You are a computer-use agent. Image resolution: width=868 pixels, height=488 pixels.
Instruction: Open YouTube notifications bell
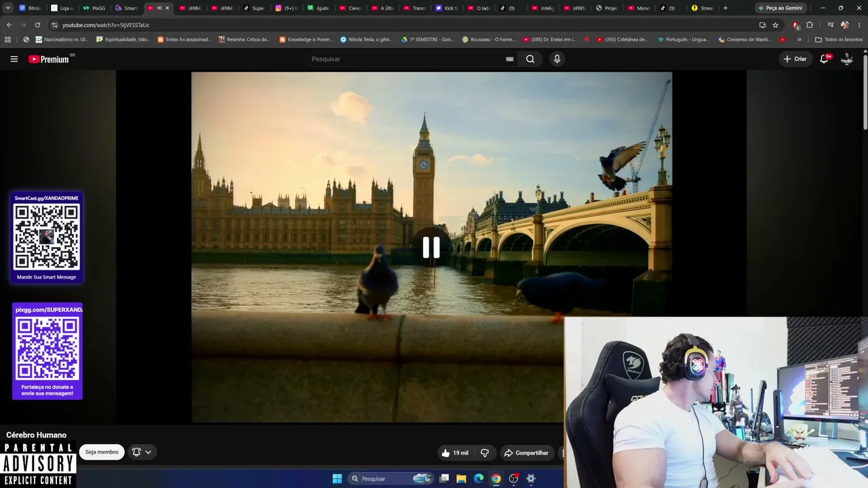tap(825, 59)
